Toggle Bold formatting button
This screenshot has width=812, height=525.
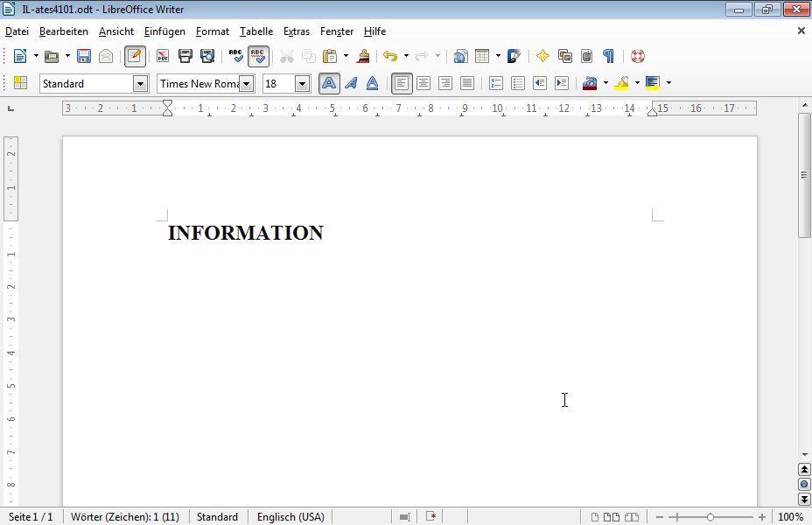(329, 83)
